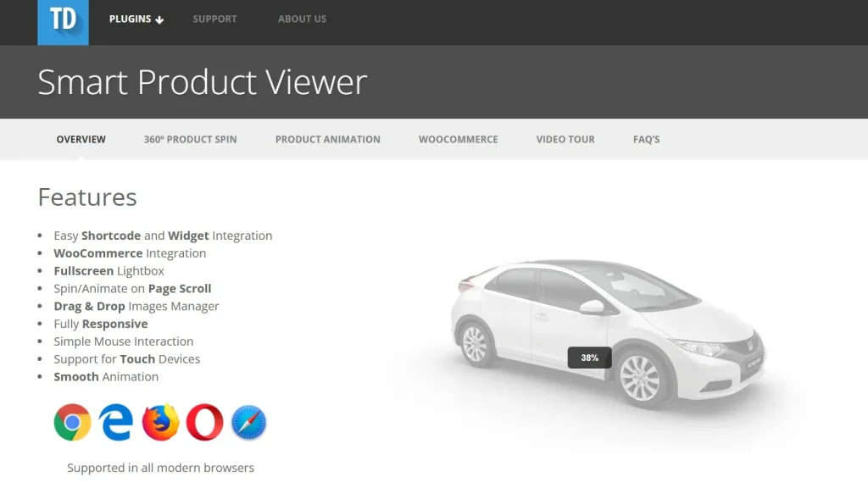
Task: Click 'Spin/Animate on Page Scroll'
Action: point(132,289)
